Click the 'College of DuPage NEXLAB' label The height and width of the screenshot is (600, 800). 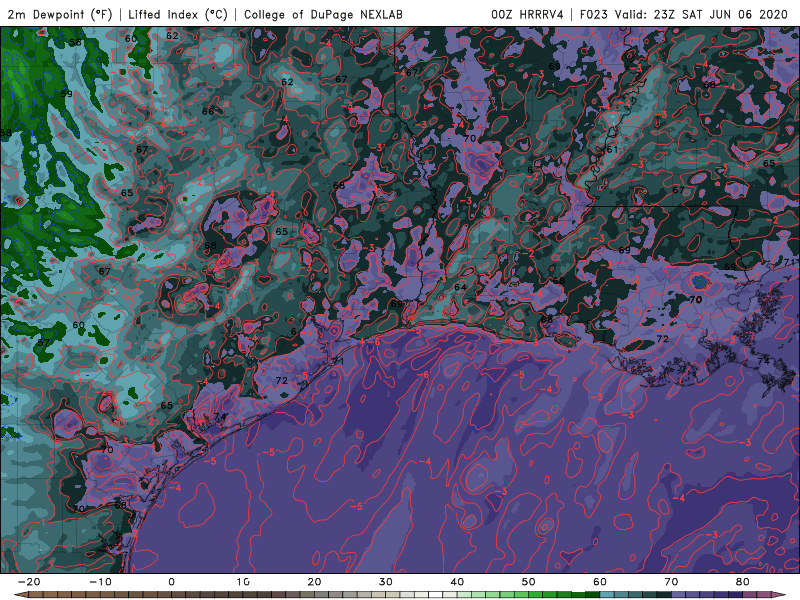pyautogui.click(x=323, y=14)
